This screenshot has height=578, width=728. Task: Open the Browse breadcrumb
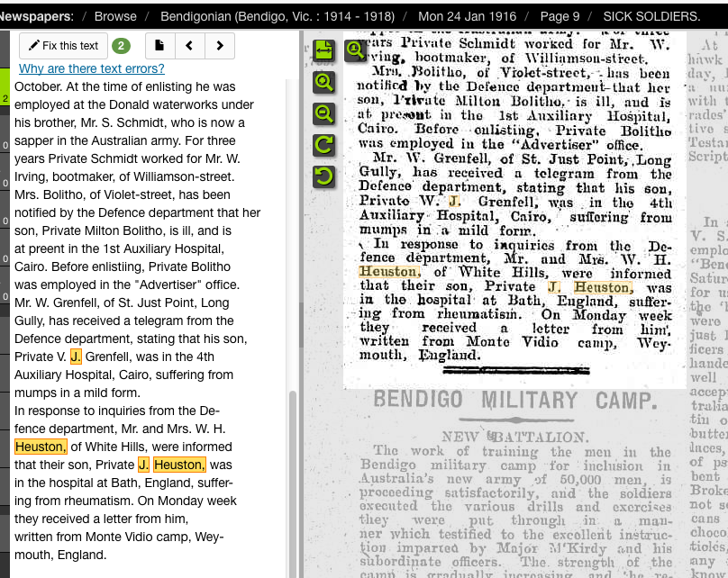(115, 17)
